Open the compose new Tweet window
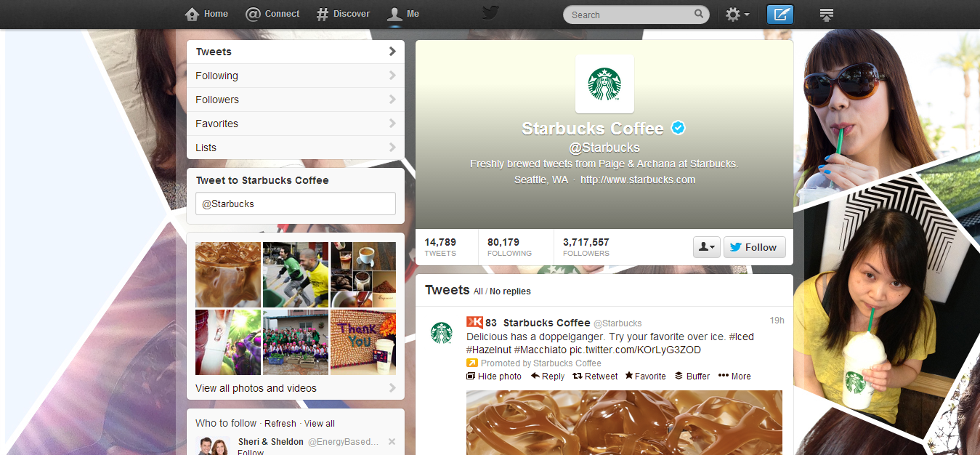Image resolution: width=980 pixels, height=455 pixels. click(x=779, y=14)
